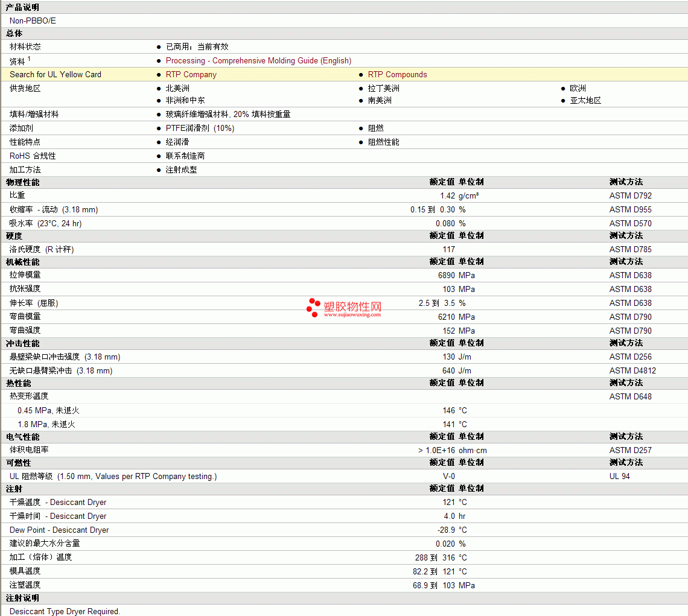The height and width of the screenshot is (616, 688).
Task: Click the test method 'UL 94'
Action: pos(620,477)
